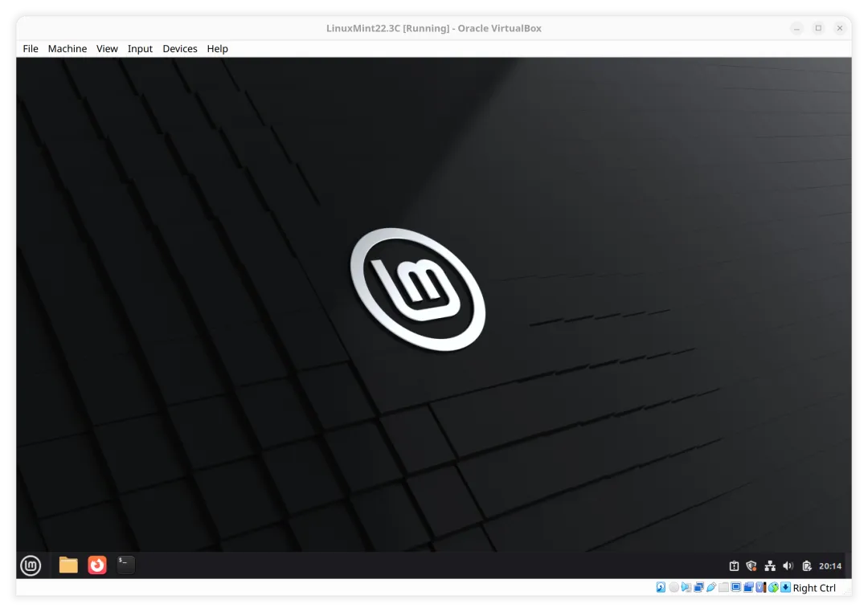Click the audio speaker status icon
The width and height of the screenshot is (868, 612).
(686, 587)
